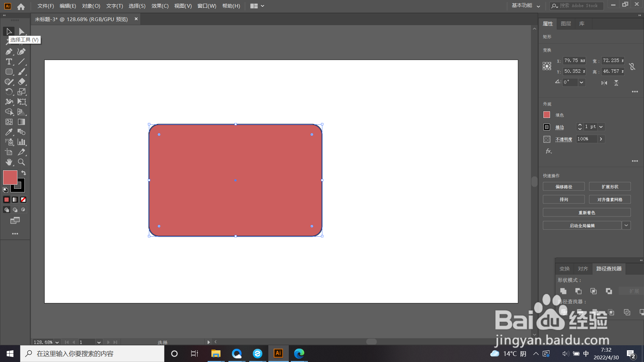Select the Rotate tool
The width and height of the screenshot is (644, 362).
pos(9,92)
